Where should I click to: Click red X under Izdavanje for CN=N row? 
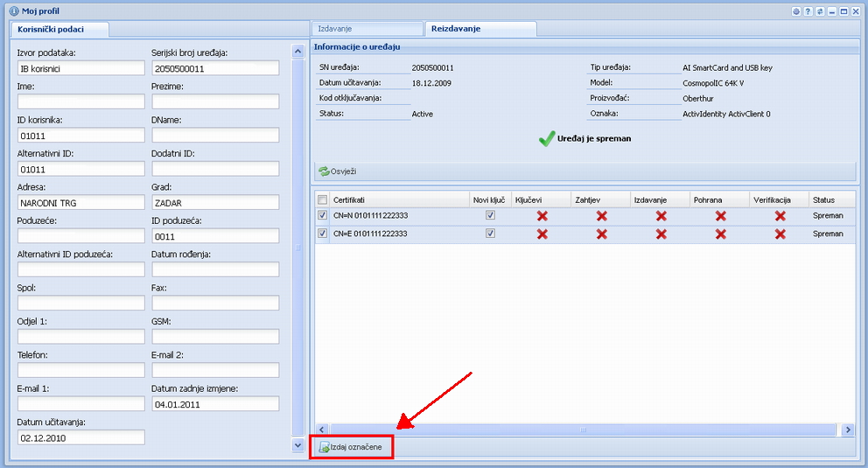pos(661,215)
